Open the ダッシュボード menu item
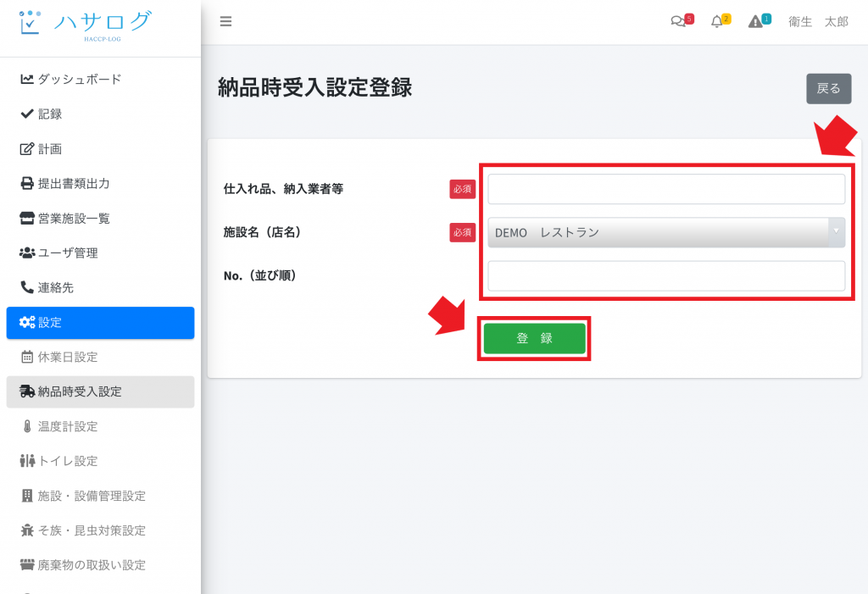The image size is (868, 594). tap(100, 79)
